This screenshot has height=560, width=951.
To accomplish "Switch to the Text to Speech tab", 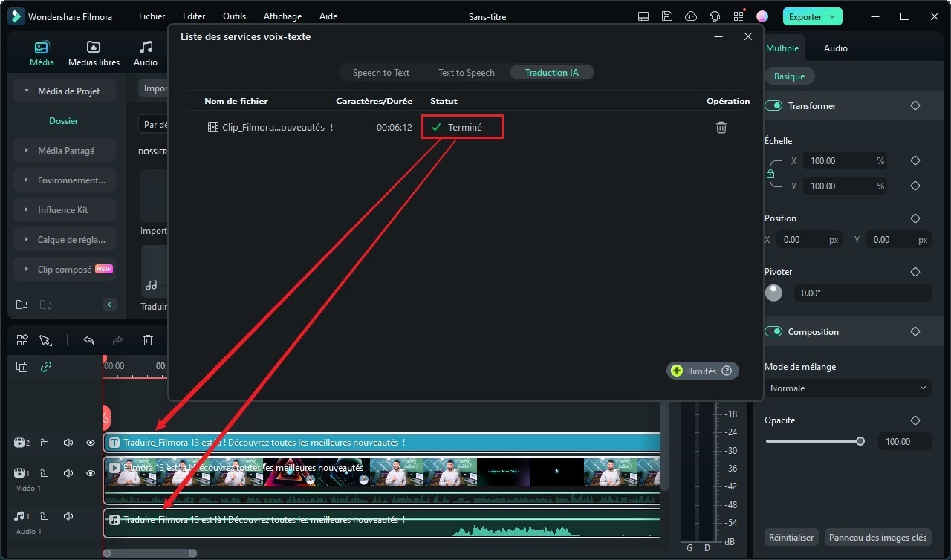I will click(x=467, y=73).
